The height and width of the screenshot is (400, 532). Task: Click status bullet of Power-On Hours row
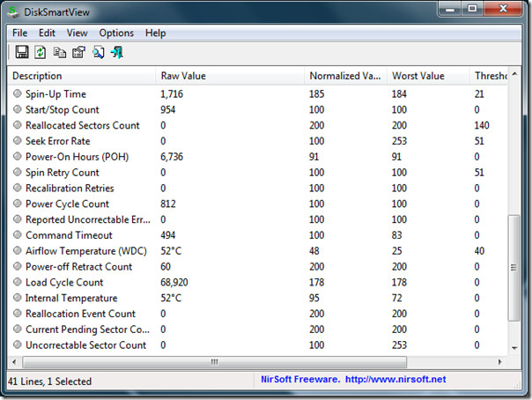tap(18, 156)
